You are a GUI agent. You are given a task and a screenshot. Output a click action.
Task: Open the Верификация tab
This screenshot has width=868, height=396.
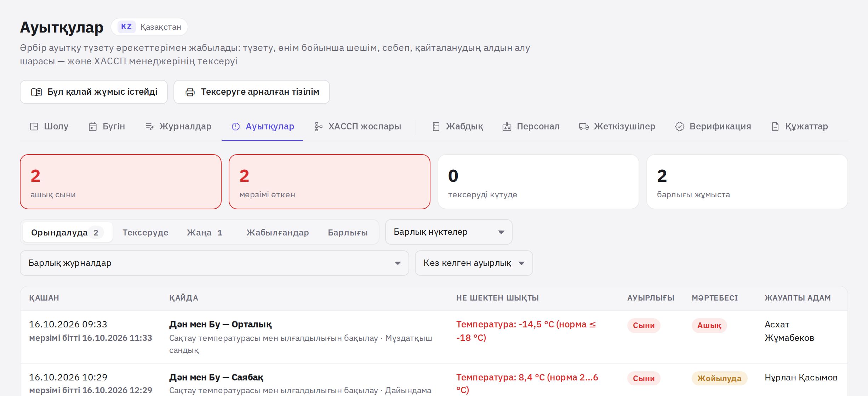(713, 127)
